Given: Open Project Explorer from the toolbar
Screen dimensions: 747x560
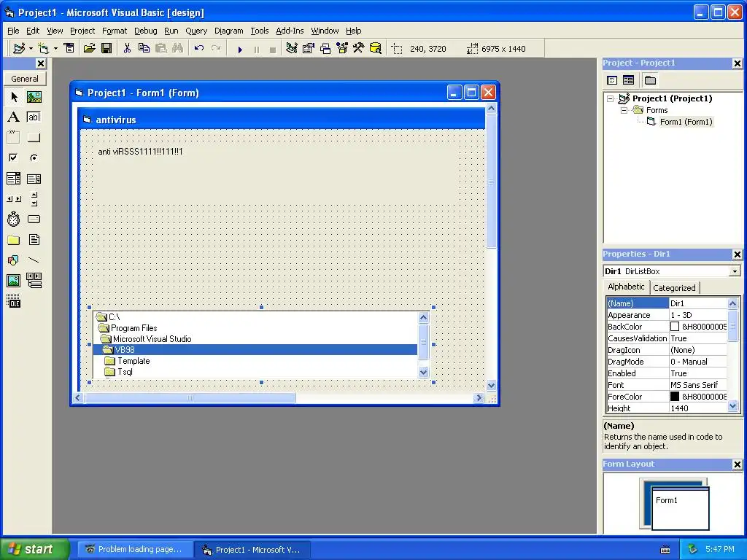Looking at the screenshot, I should [x=292, y=49].
